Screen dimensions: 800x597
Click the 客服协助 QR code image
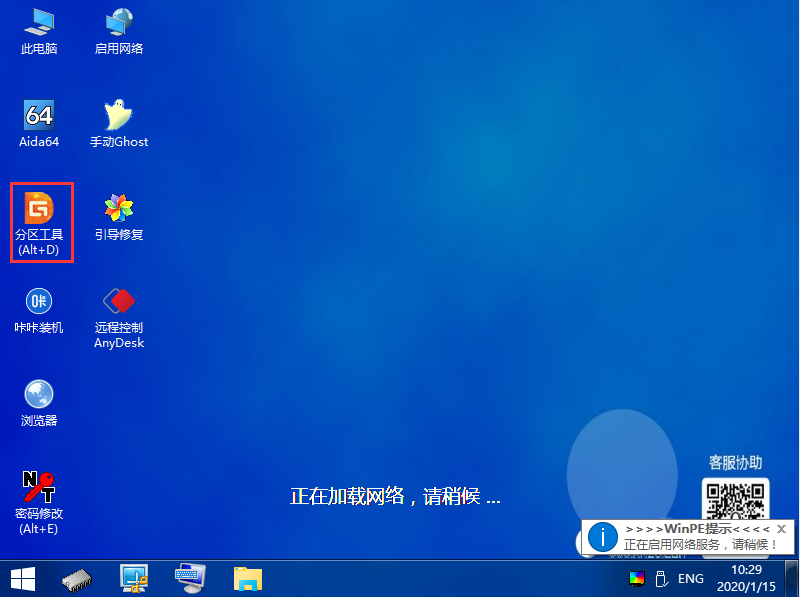pyautogui.click(x=735, y=499)
